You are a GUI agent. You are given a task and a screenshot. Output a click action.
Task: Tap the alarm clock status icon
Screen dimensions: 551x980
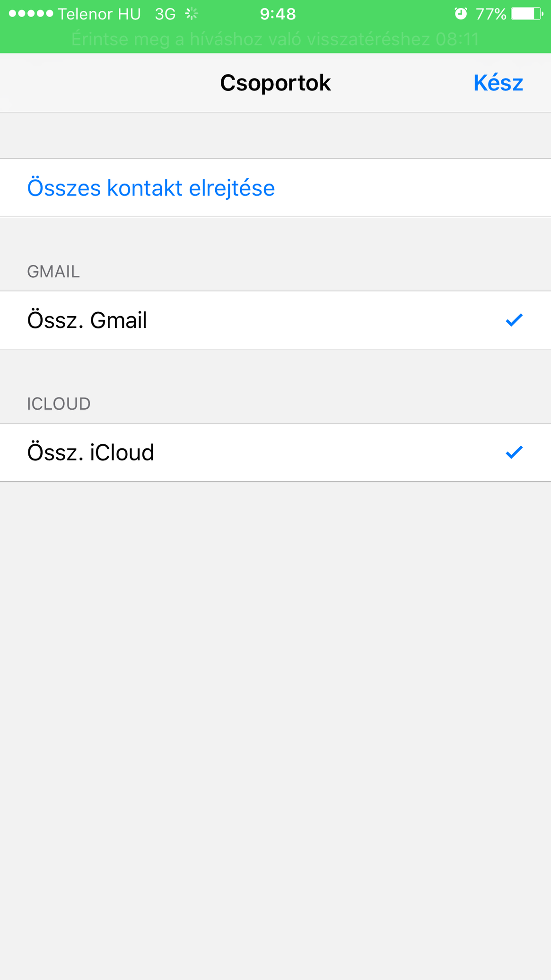tap(461, 14)
